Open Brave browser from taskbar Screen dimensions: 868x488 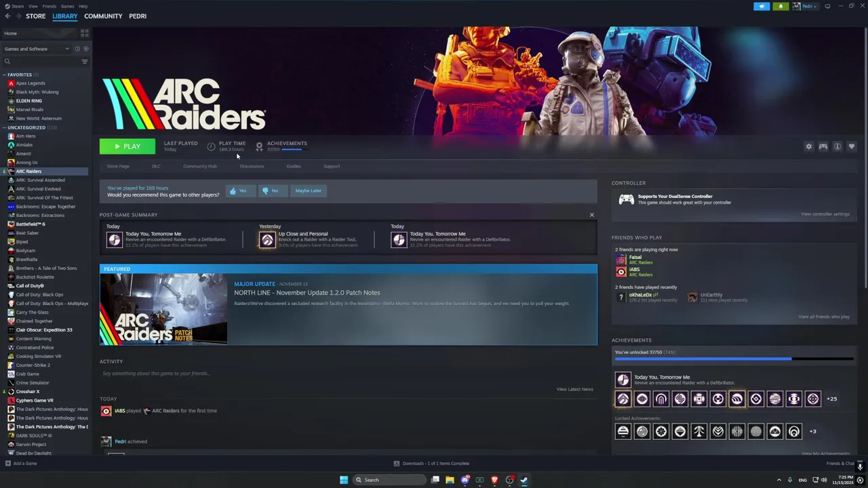(494, 480)
